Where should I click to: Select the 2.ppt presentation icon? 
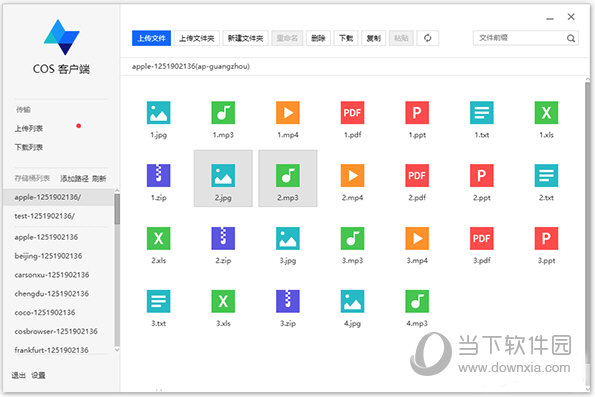pyautogui.click(x=482, y=175)
